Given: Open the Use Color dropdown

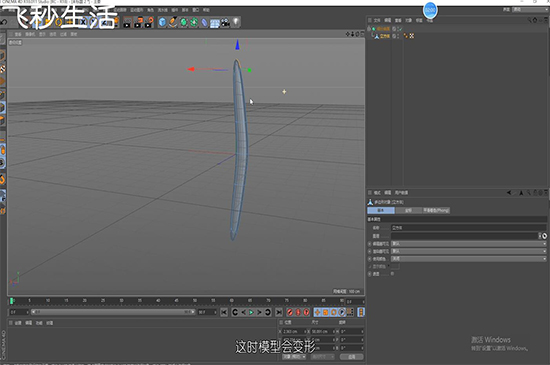Looking at the screenshot, I should coord(469,259).
